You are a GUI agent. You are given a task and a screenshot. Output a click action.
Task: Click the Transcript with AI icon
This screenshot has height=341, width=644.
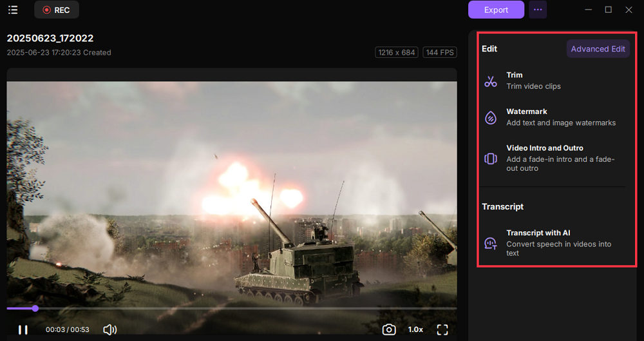pyautogui.click(x=490, y=243)
